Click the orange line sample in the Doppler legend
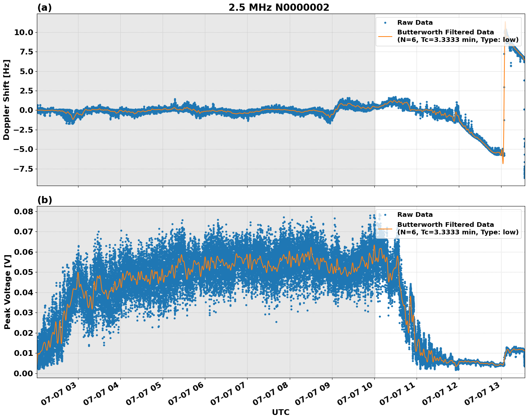Viewport: 528px width, 420px height. (385, 36)
